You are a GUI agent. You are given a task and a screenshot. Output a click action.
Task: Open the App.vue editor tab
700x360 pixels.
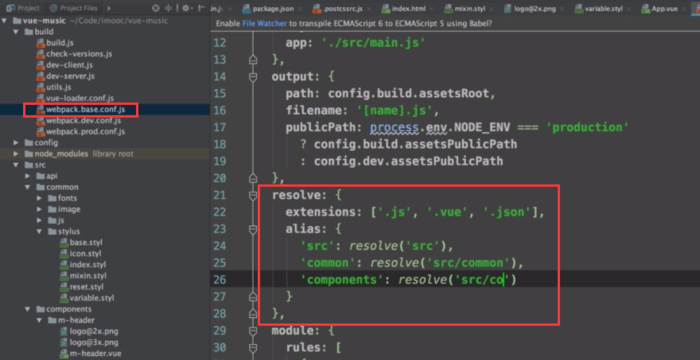659,9
